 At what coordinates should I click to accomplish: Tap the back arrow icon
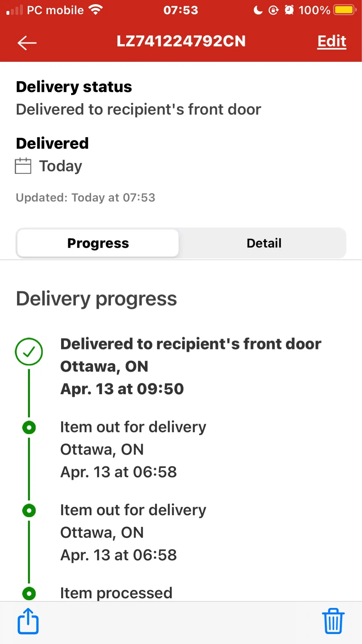click(x=27, y=43)
